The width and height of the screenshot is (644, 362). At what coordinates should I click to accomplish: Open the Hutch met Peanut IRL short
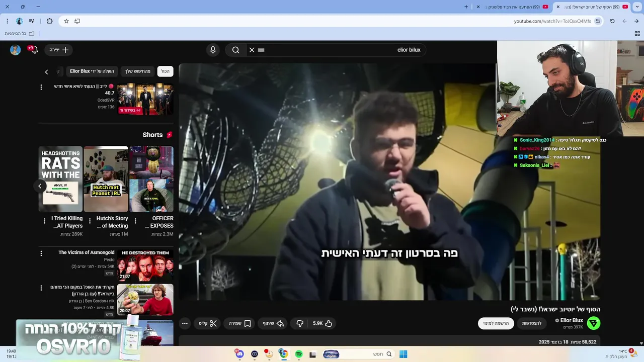pyautogui.click(x=106, y=179)
